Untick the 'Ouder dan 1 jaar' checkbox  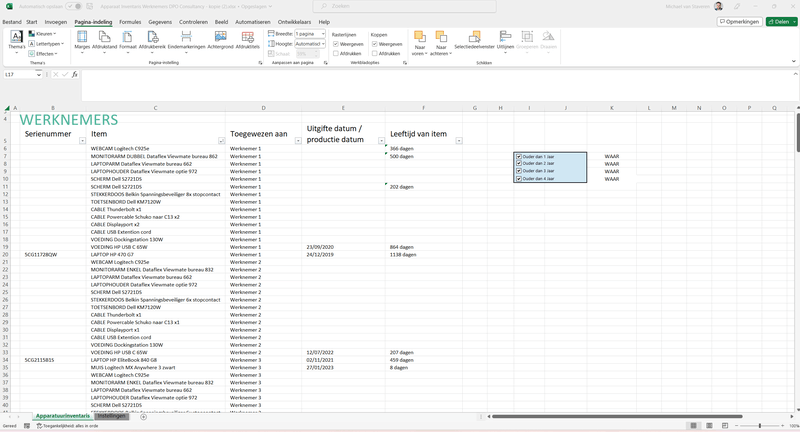point(519,156)
